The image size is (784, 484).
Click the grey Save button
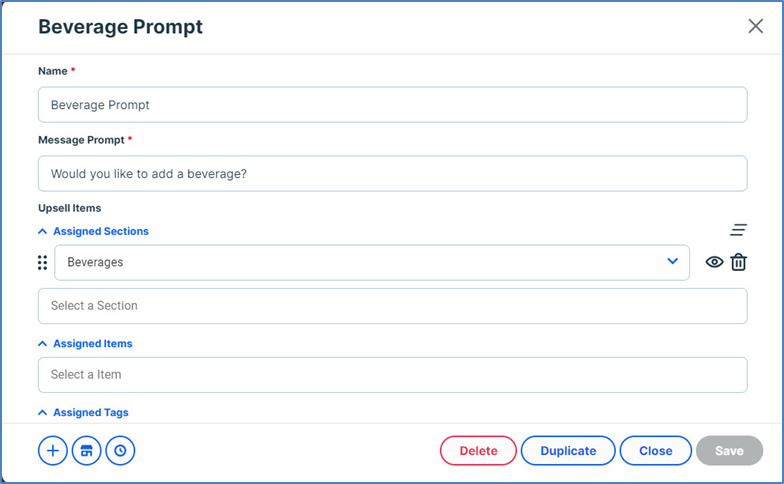[729, 451]
